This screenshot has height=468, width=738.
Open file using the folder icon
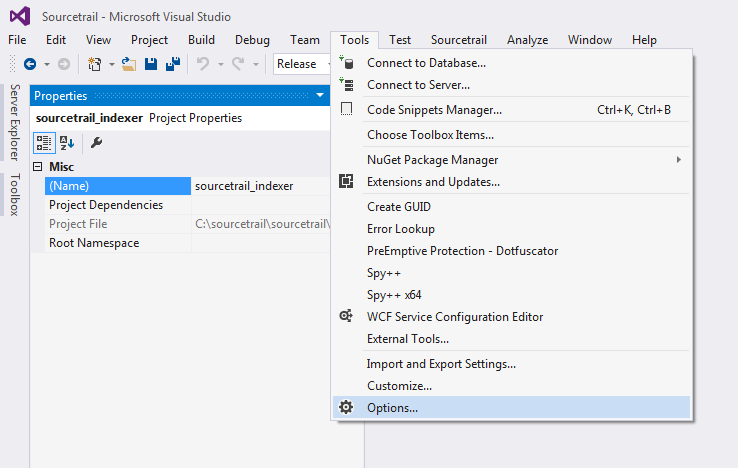[x=128, y=64]
